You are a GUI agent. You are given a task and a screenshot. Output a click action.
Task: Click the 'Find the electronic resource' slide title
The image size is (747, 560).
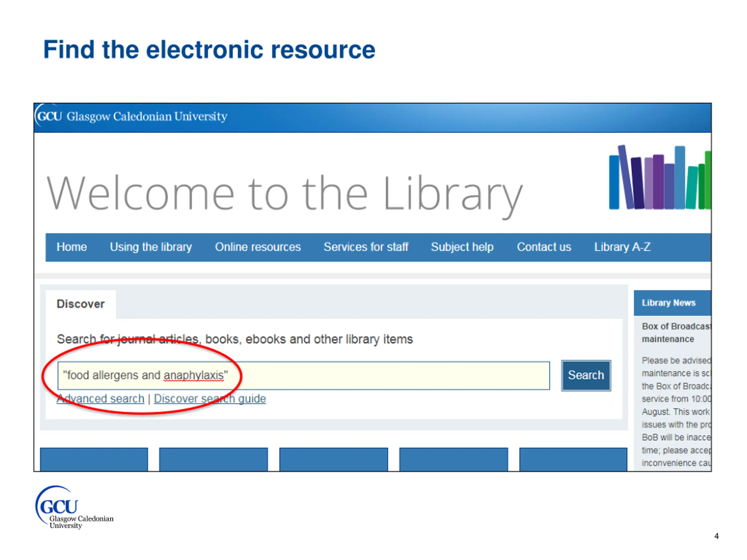point(210,50)
